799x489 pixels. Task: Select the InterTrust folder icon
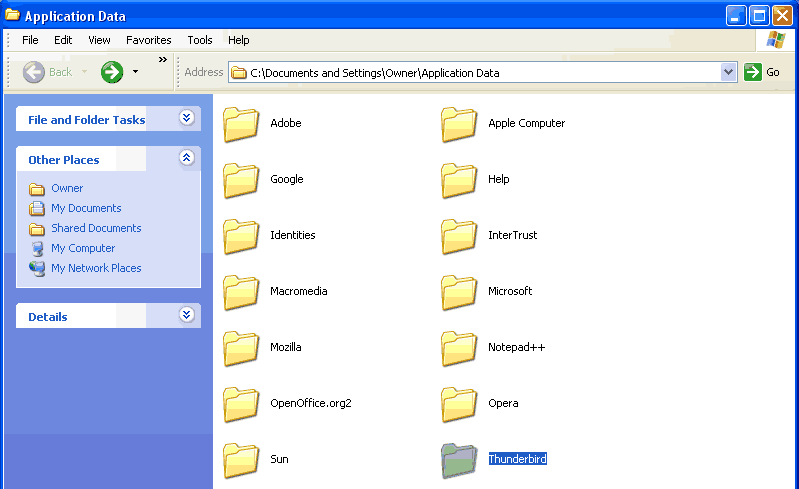click(459, 236)
